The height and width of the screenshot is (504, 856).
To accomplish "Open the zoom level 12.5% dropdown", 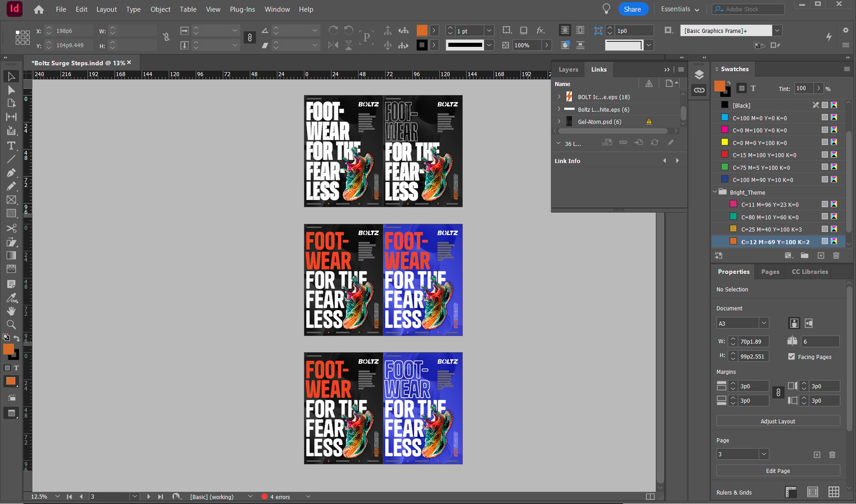I will 57,497.
